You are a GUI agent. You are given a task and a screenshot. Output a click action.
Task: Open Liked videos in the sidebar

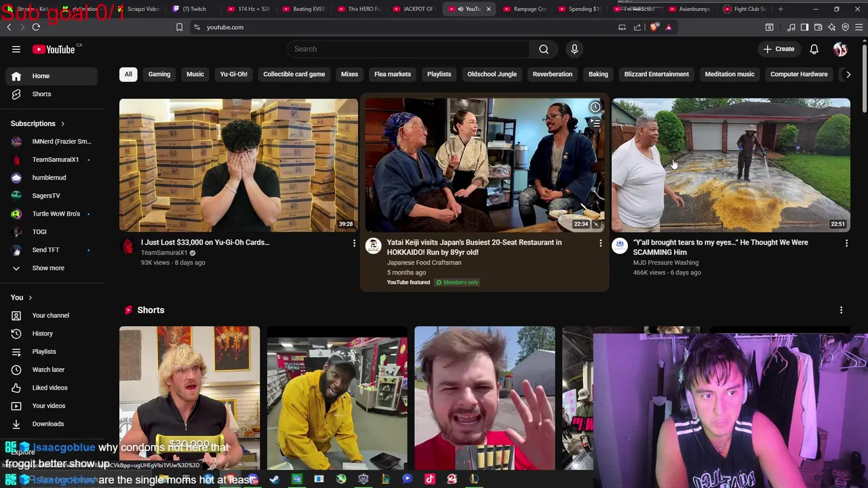point(52,388)
